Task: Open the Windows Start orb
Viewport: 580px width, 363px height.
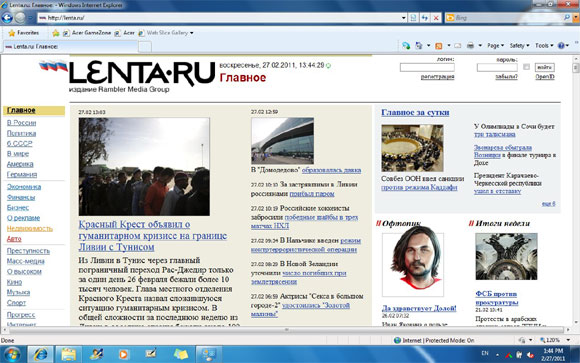Action: coord(11,354)
